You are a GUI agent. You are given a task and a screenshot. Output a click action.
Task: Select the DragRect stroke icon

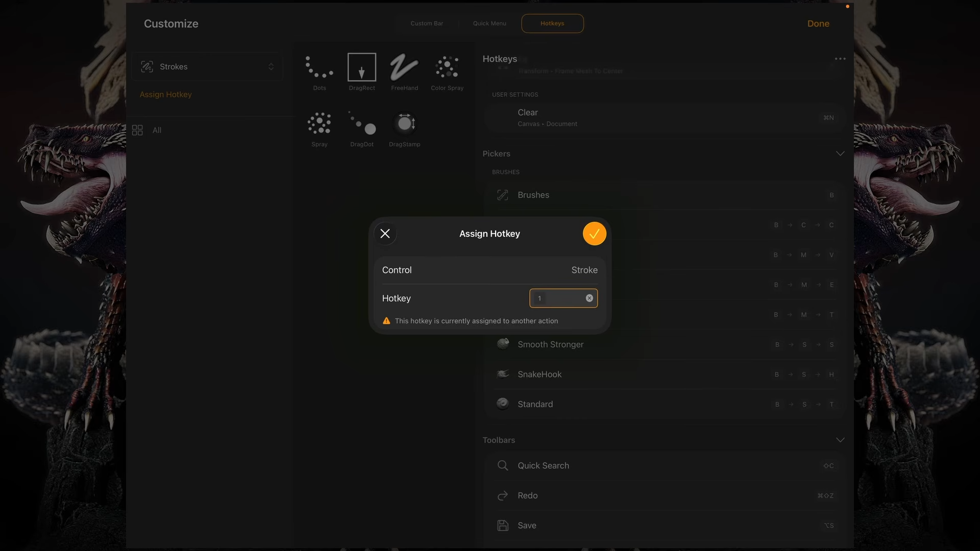(362, 67)
